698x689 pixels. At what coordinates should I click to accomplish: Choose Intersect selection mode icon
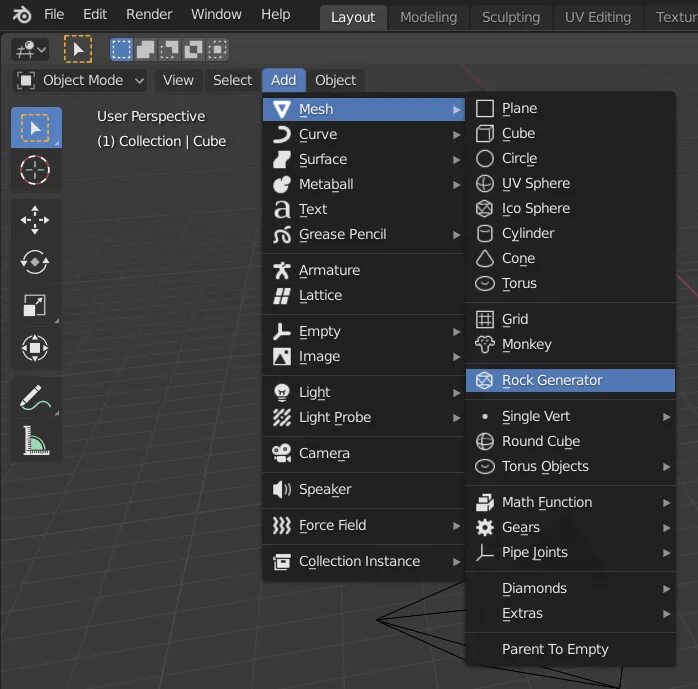[x=217, y=49]
